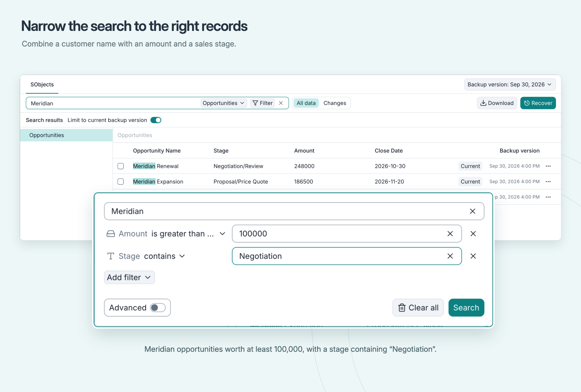Image resolution: width=581 pixels, height=392 pixels.
Task: Select the All data view
Action: (x=306, y=103)
